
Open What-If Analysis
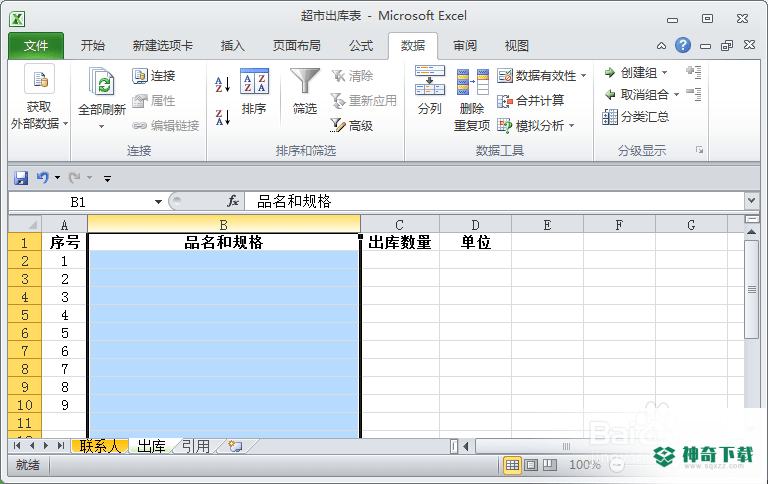(531, 126)
